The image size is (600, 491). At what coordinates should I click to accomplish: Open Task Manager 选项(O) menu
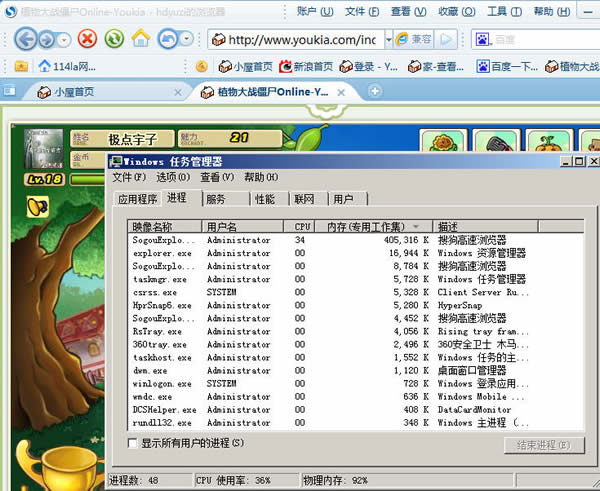(x=173, y=177)
